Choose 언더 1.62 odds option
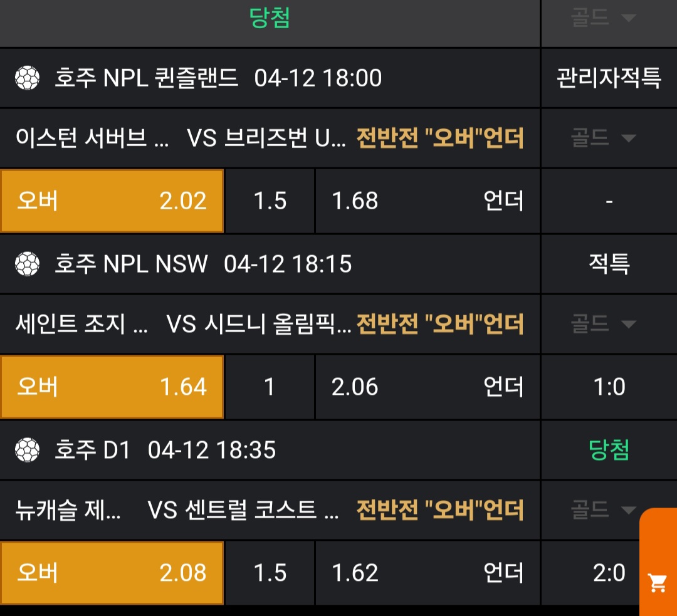Image resolution: width=677 pixels, height=616 pixels. [427, 573]
